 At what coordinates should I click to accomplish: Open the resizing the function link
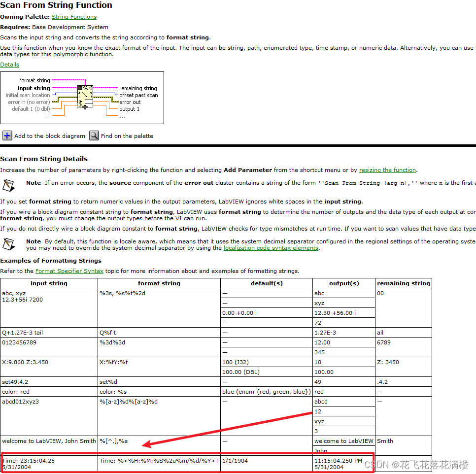[387, 170]
